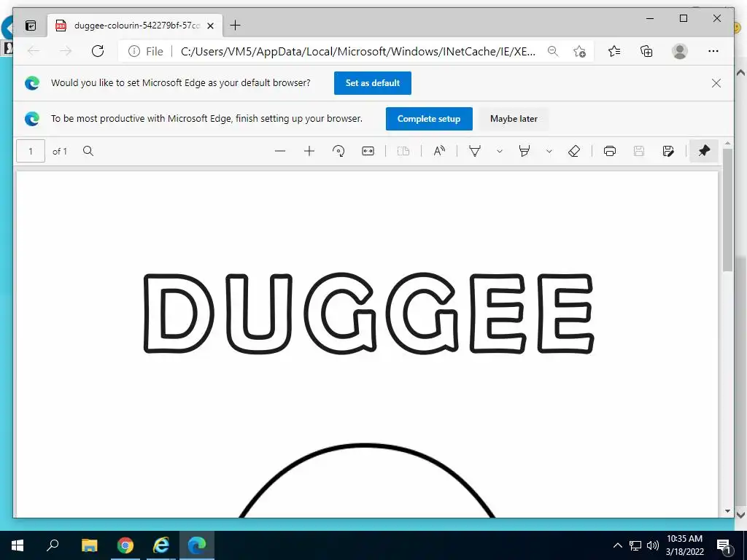747x560 pixels.
Task: Open Internet Explorer from taskbar
Action: click(161, 545)
